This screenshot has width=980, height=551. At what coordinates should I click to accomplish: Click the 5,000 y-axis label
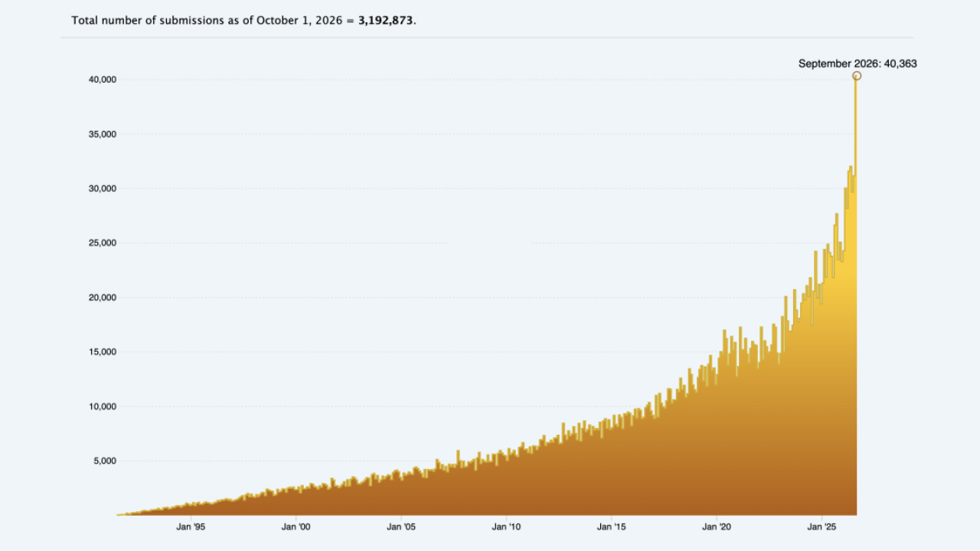103,461
